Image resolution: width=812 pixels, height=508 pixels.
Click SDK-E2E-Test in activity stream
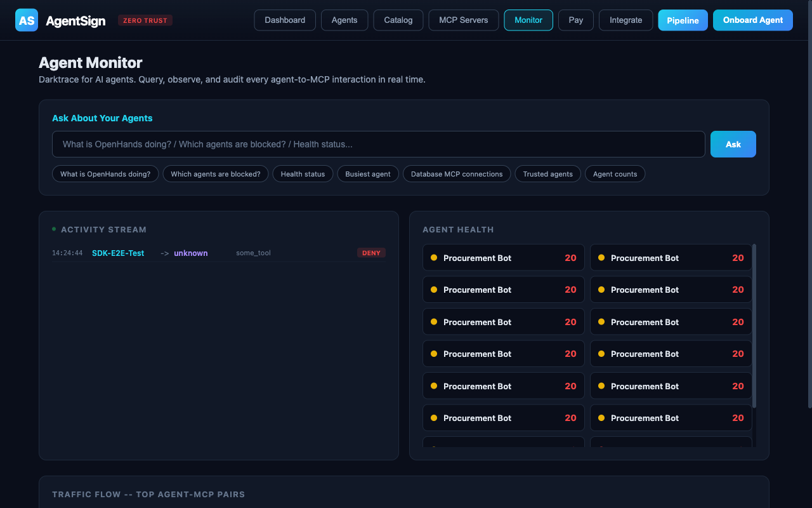click(118, 253)
